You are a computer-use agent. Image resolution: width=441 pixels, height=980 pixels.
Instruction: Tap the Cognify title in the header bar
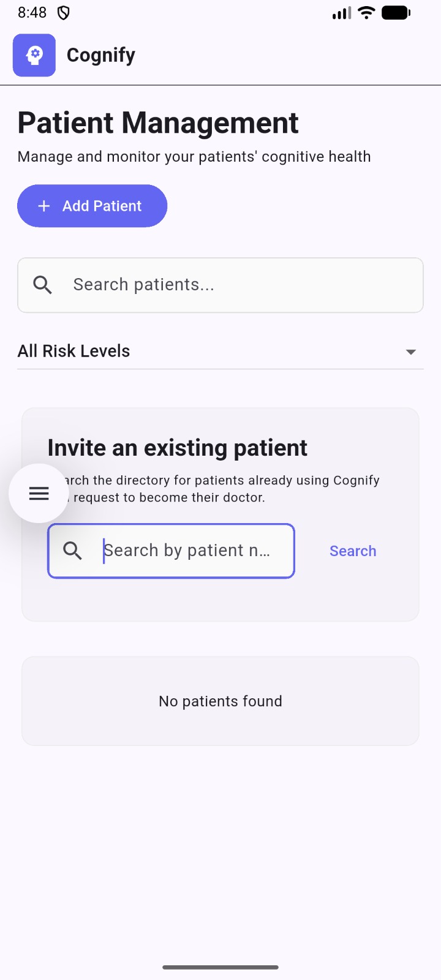[x=100, y=55]
